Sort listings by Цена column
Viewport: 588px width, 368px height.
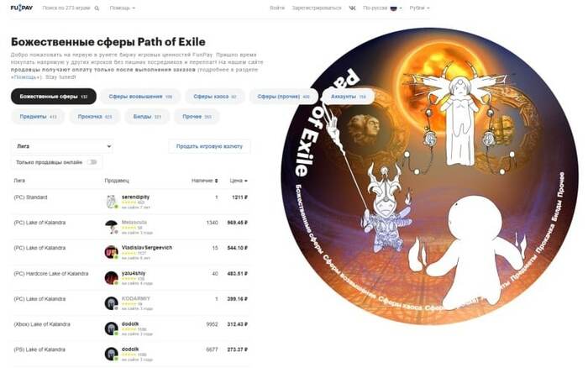tap(239, 181)
